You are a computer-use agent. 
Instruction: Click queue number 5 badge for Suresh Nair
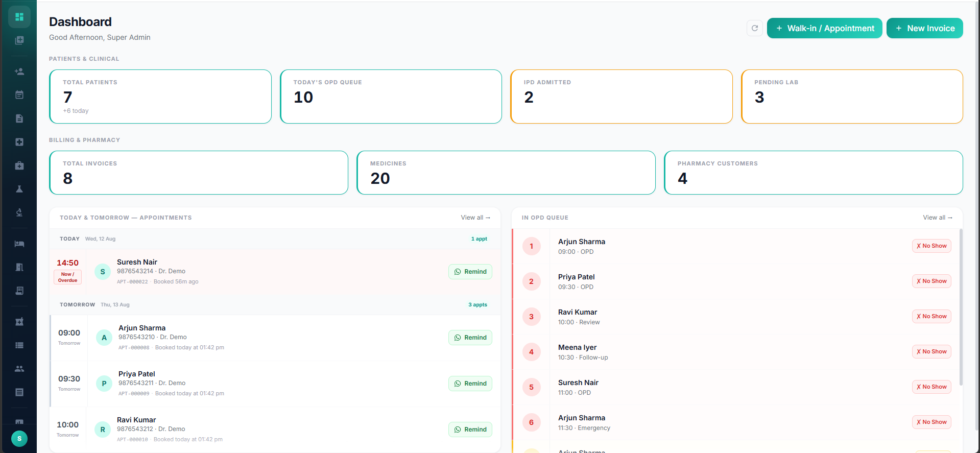531,387
